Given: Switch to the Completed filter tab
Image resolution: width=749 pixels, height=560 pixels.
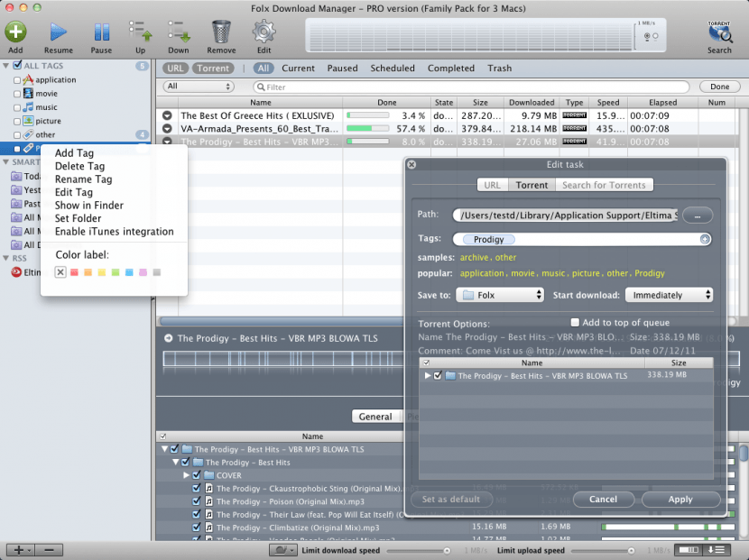Looking at the screenshot, I should (x=451, y=69).
